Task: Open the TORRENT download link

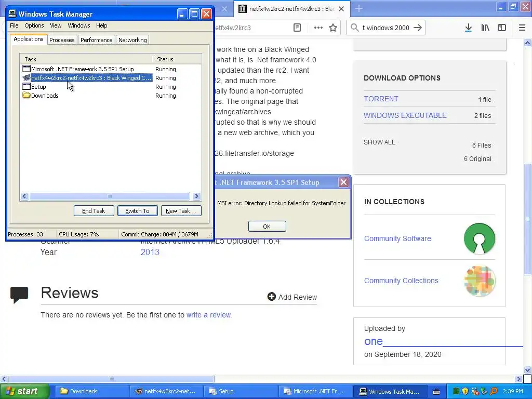Action: click(x=381, y=99)
